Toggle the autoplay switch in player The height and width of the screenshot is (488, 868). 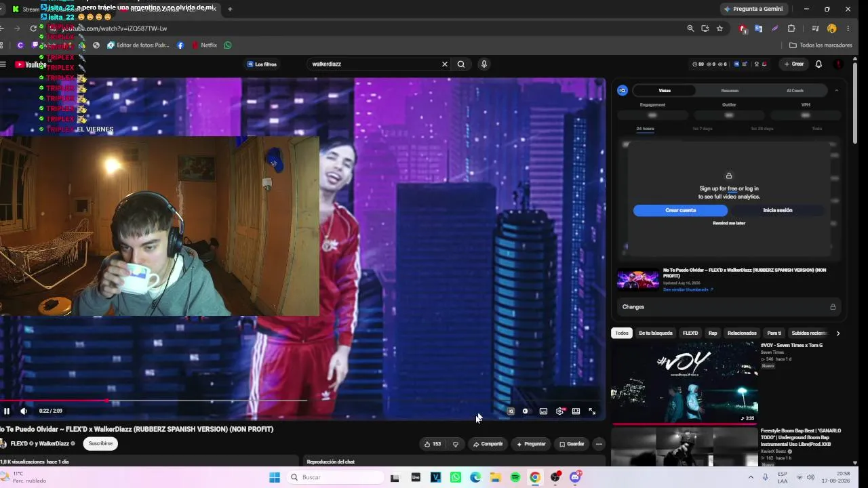[x=525, y=411]
